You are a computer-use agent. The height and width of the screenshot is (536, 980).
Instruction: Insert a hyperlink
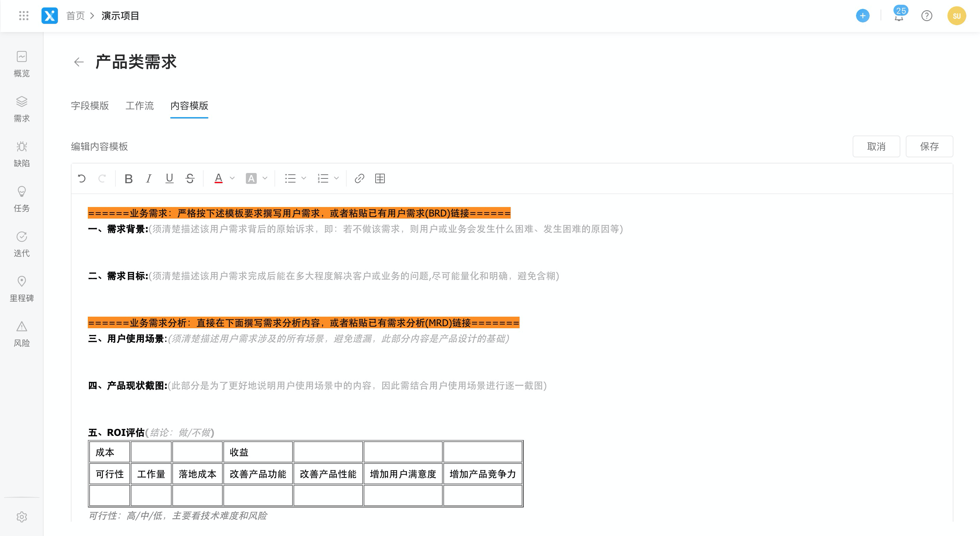coord(360,178)
